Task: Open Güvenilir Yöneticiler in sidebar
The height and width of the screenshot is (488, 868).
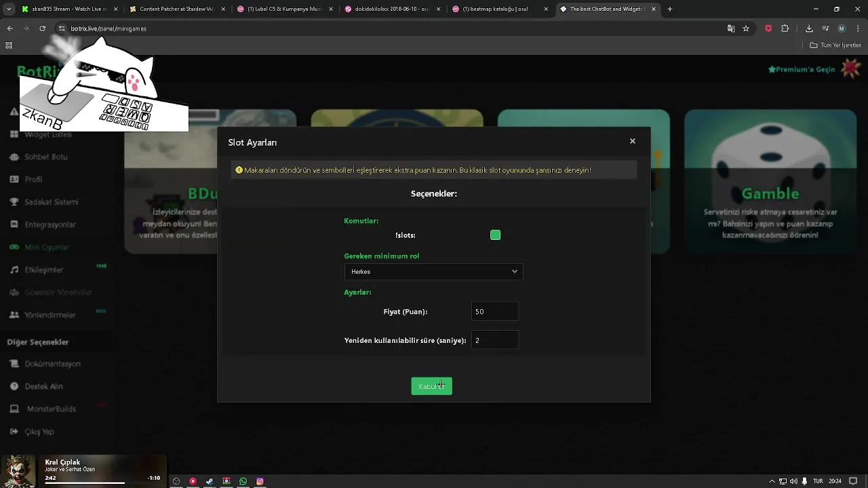Action: point(58,292)
